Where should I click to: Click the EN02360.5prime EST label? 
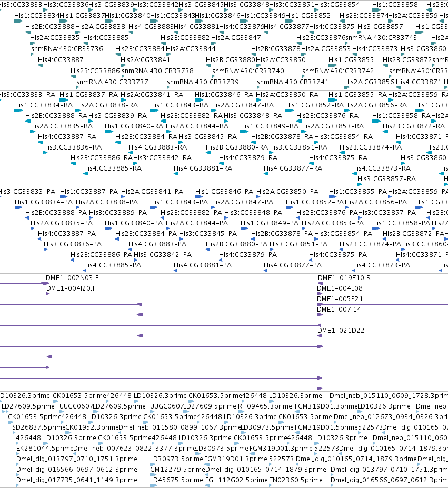point(296,480)
